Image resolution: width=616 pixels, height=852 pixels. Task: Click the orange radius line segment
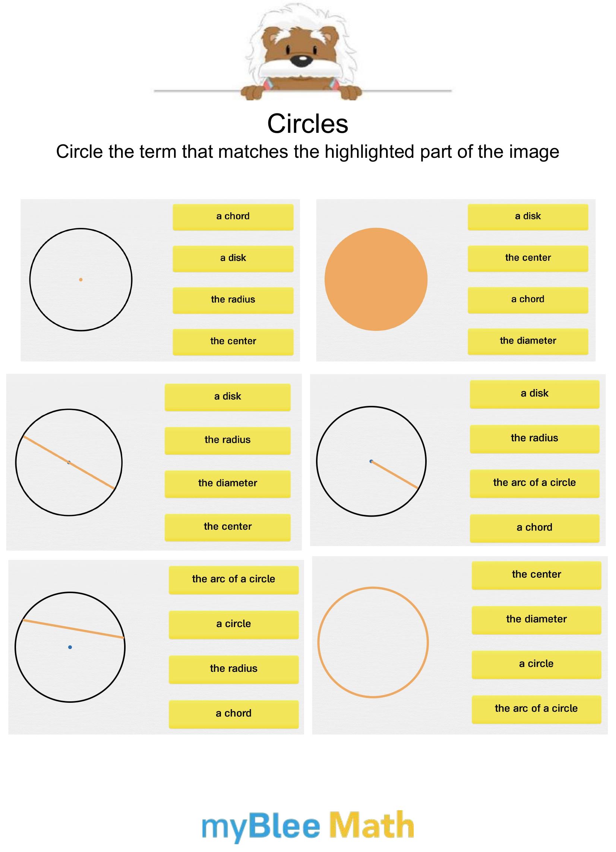point(395,475)
